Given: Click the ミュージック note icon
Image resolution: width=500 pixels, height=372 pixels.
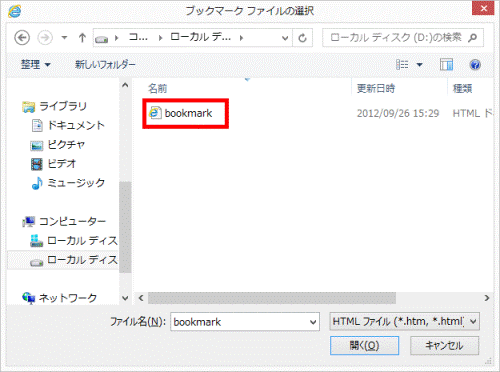Looking at the screenshot, I should [37, 183].
